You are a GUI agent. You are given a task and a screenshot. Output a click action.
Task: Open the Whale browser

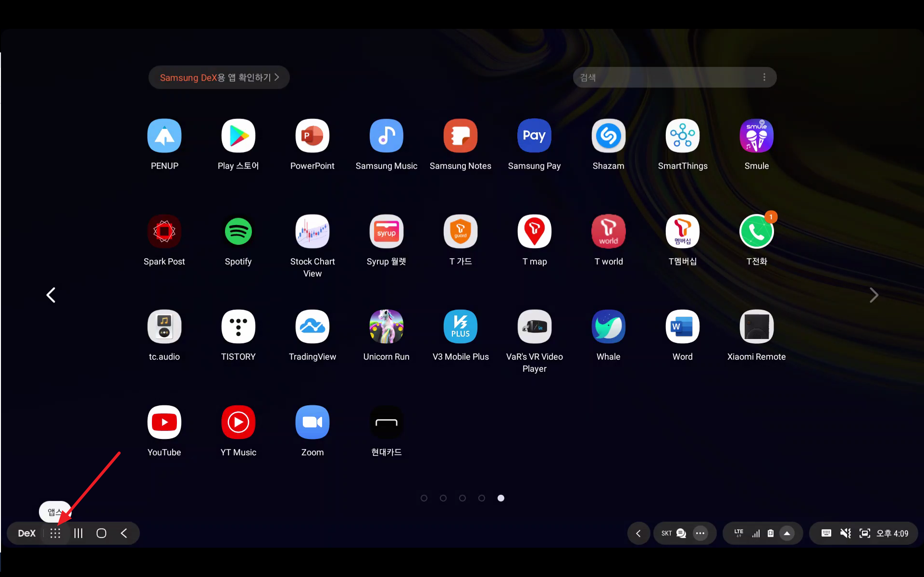coord(608,327)
